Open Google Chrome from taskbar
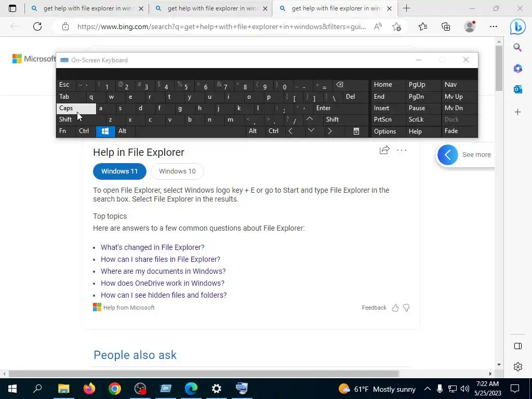532x399 pixels. click(115, 389)
